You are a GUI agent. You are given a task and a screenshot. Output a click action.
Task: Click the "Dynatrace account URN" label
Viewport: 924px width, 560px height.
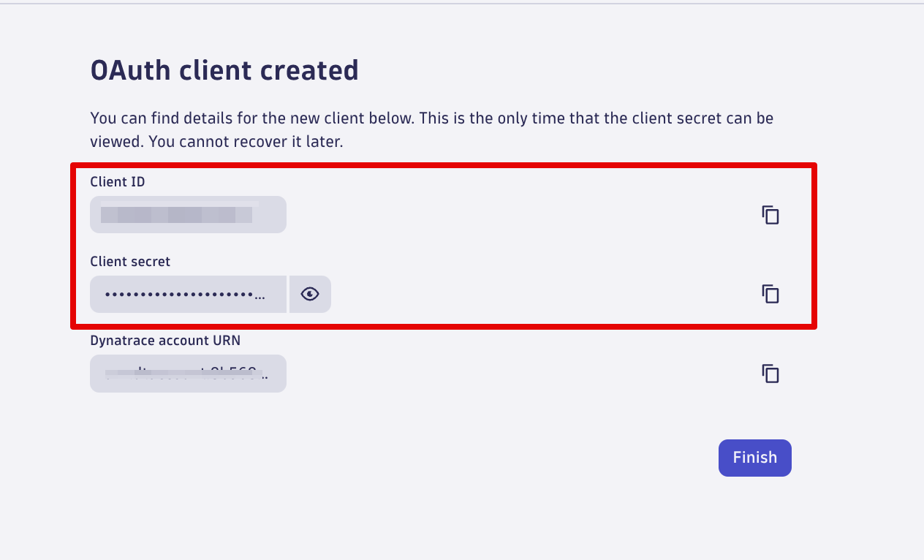(165, 341)
